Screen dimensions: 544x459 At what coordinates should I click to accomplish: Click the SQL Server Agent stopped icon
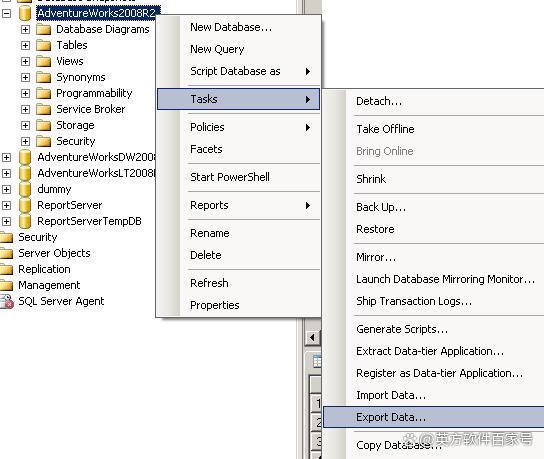click(7, 301)
